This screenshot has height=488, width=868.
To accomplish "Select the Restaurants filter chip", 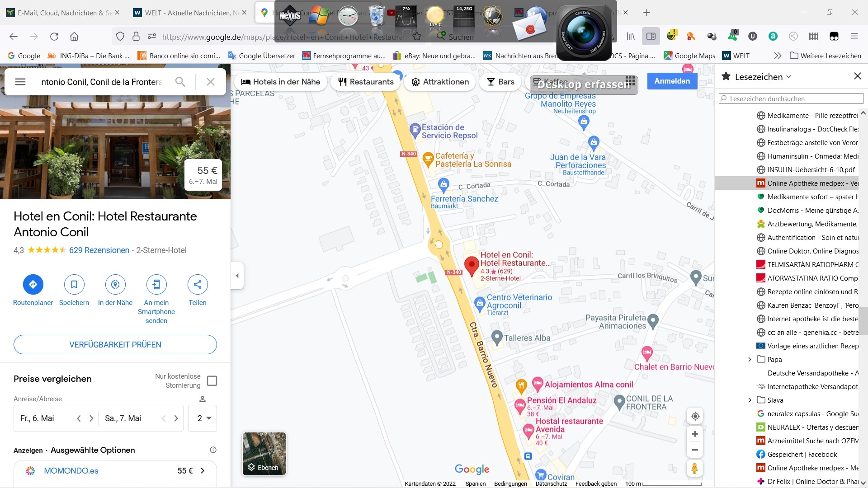I will point(366,82).
